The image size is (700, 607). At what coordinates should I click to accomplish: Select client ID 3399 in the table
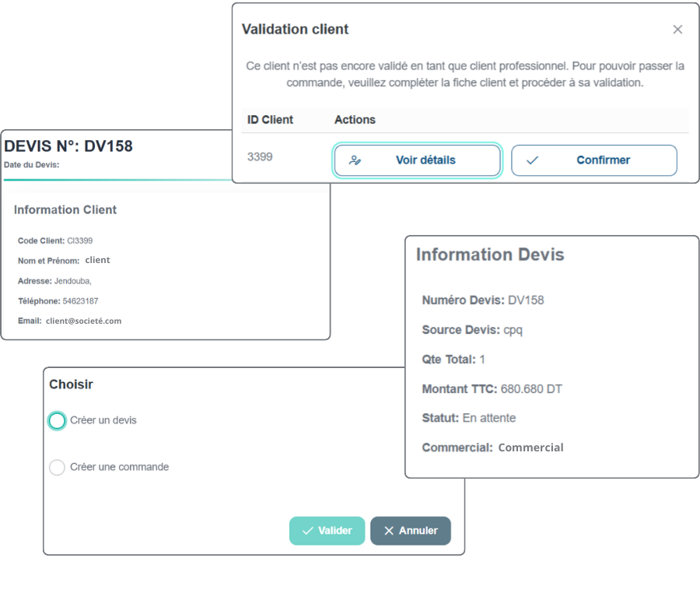[260, 157]
